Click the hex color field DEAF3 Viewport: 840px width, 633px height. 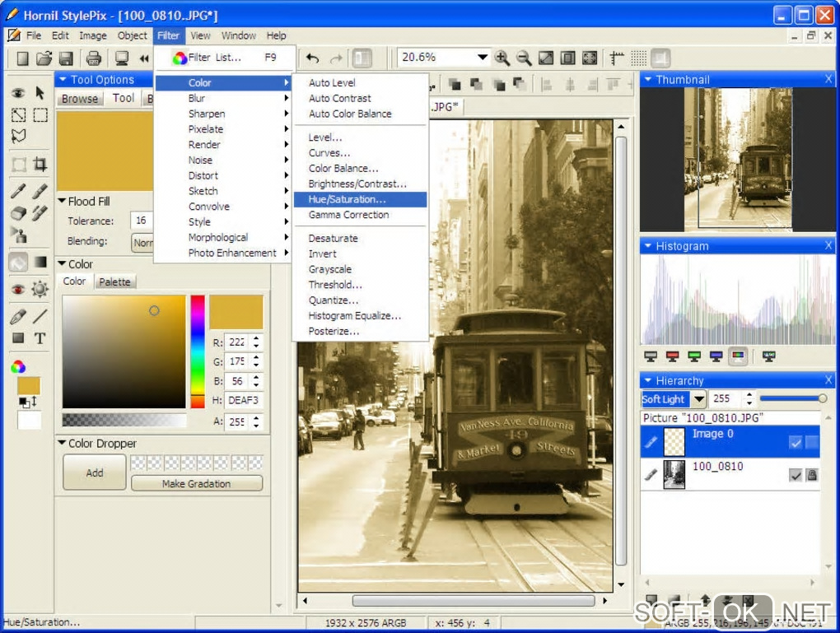coord(244,400)
